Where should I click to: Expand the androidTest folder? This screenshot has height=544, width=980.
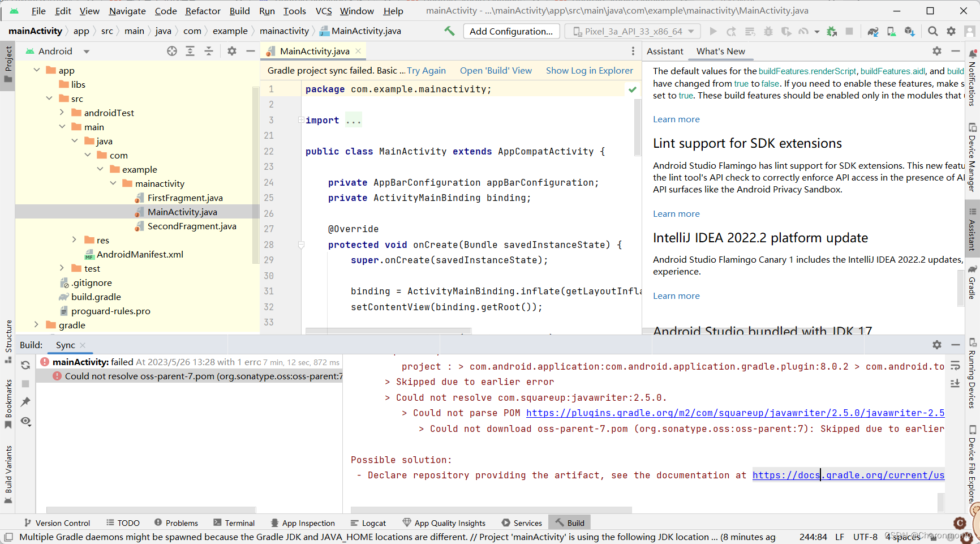62,113
